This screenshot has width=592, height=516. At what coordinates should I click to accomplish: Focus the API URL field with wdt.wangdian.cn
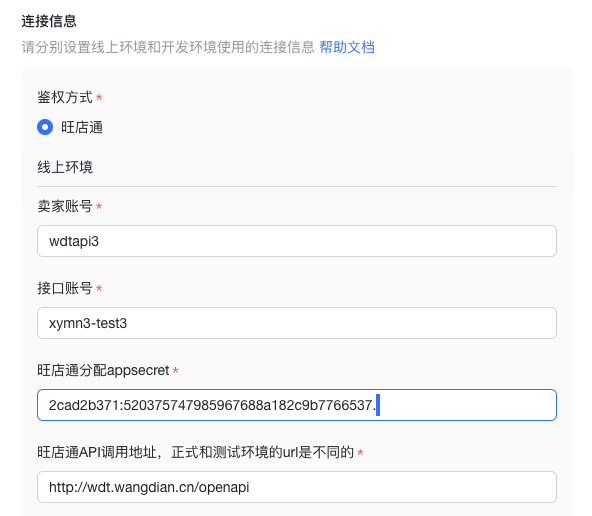pos(297,487)
